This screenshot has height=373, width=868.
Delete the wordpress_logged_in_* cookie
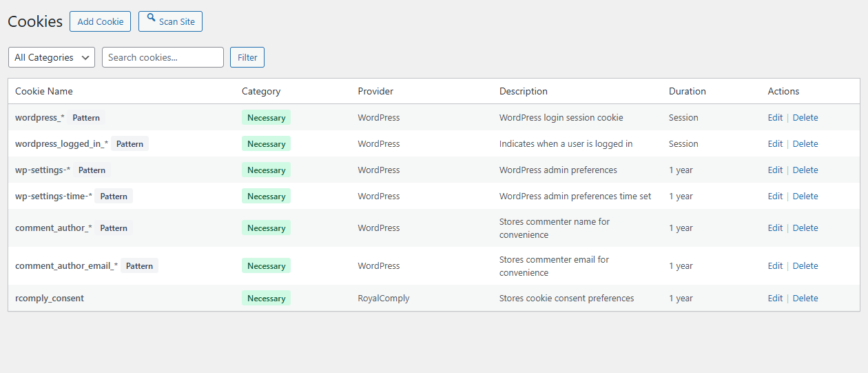(805, 143)
